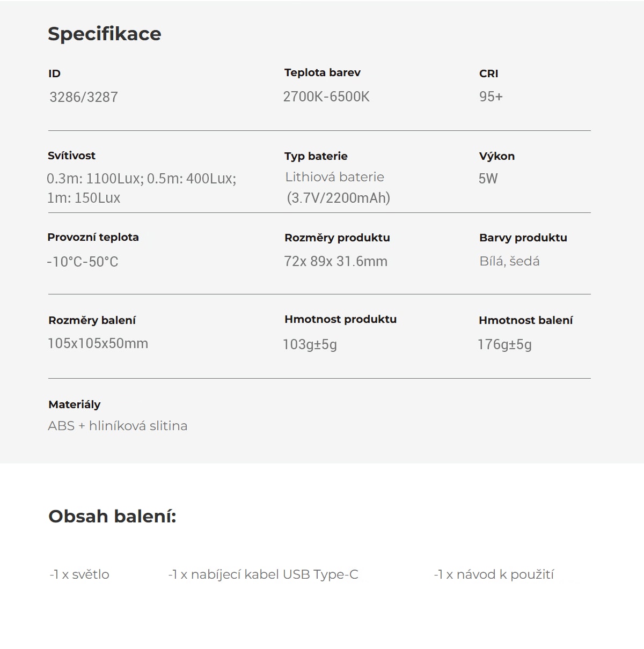Select the 2700K-6500K color temperature value
The image size is (644, 649).
point(326,97)
